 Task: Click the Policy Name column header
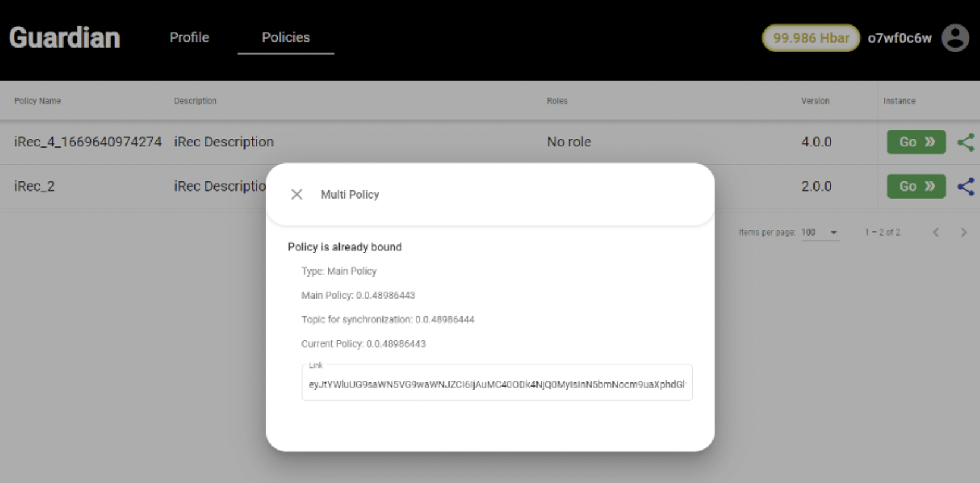click(37, 101)
